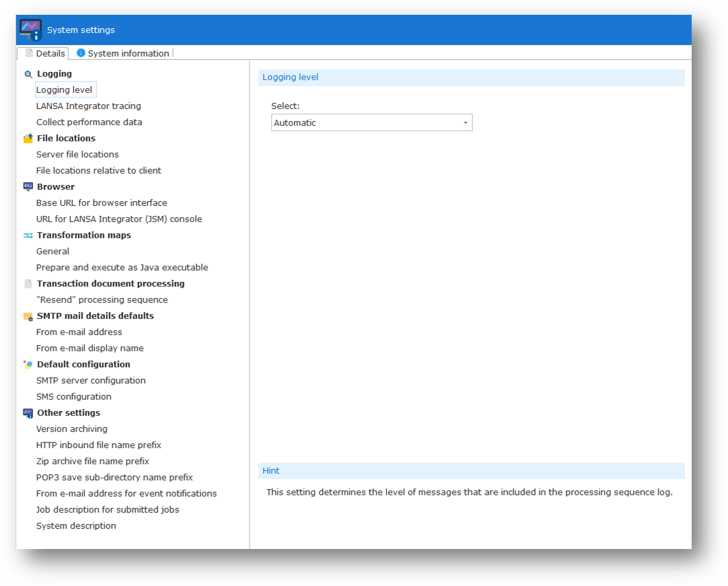Click the Other settings icon
This screenshot has height=586, width=728.
(28, 413)
